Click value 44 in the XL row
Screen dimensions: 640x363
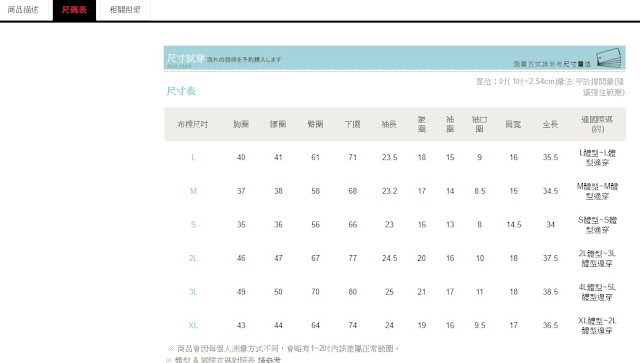[278, 325]
